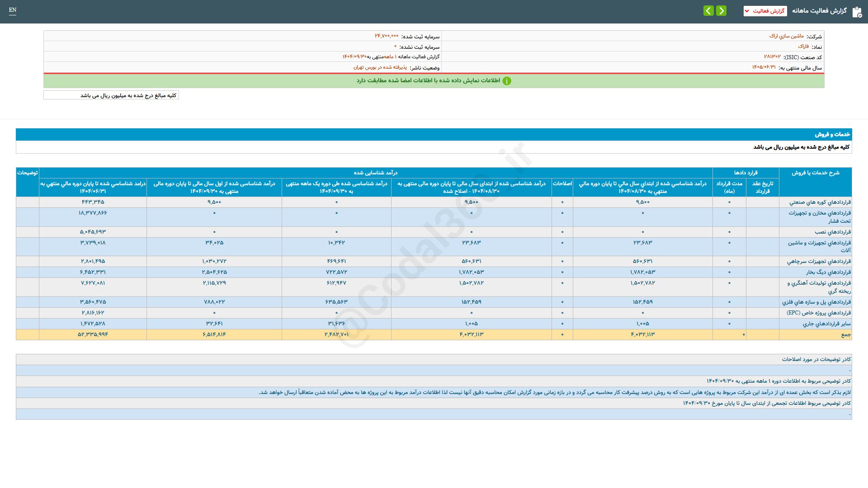868x488 pixels.
Task: Click the قرار دادها column group header
Action: pos(745,173)
